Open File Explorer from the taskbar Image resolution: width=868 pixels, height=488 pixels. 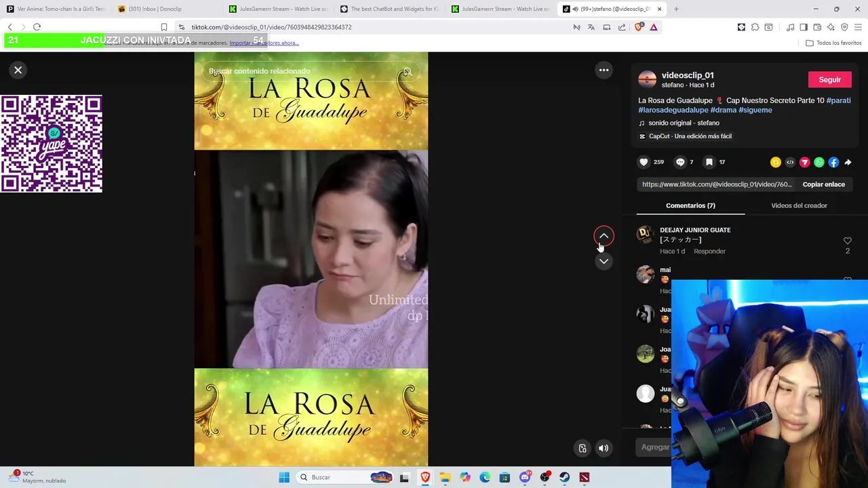pos(445,477)
